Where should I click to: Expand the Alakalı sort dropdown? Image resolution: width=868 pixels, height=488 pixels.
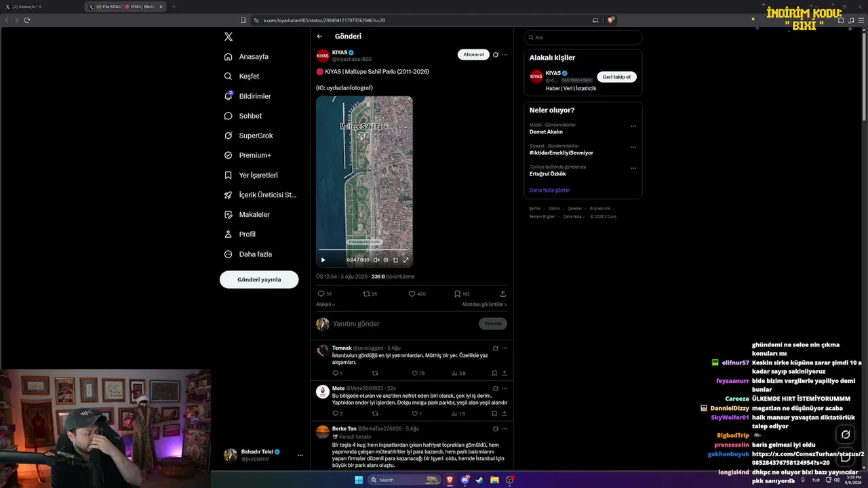click(325, 304)
